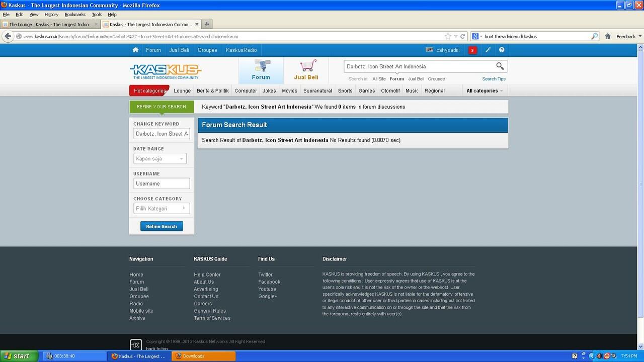The width and height of the screenshot is (644, 362).
Task: Close the active Kaskus search tab
Action: (197, 24)
